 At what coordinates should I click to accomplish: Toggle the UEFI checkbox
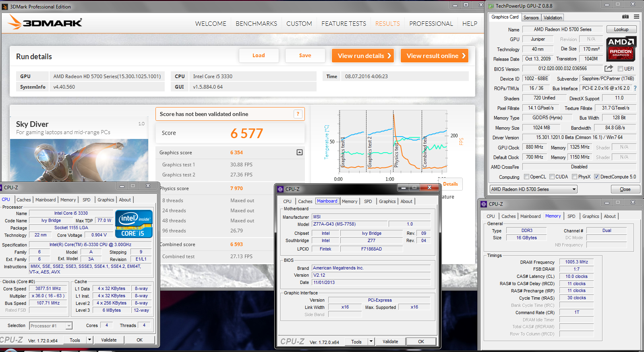point(620,68)
